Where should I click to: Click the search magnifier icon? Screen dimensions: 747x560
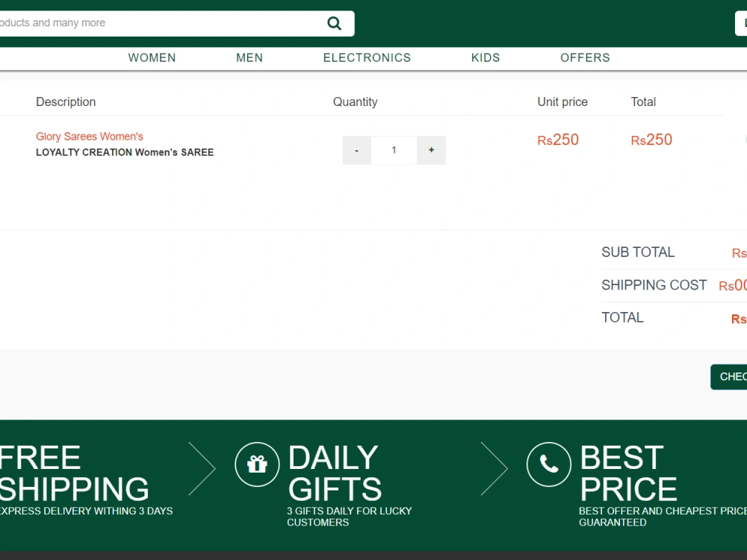(x=334, y=23)
